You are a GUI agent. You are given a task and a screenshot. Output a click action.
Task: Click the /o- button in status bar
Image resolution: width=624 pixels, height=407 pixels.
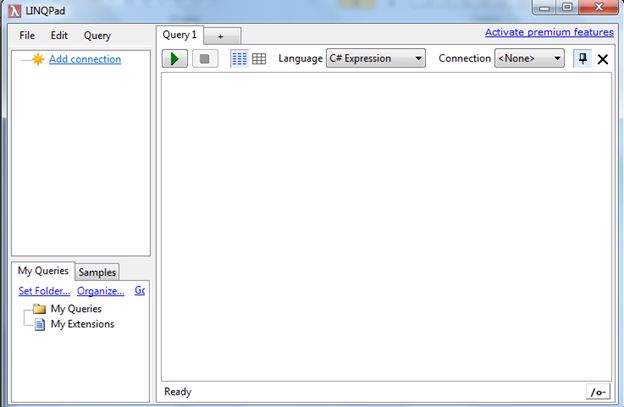[598, 392]
